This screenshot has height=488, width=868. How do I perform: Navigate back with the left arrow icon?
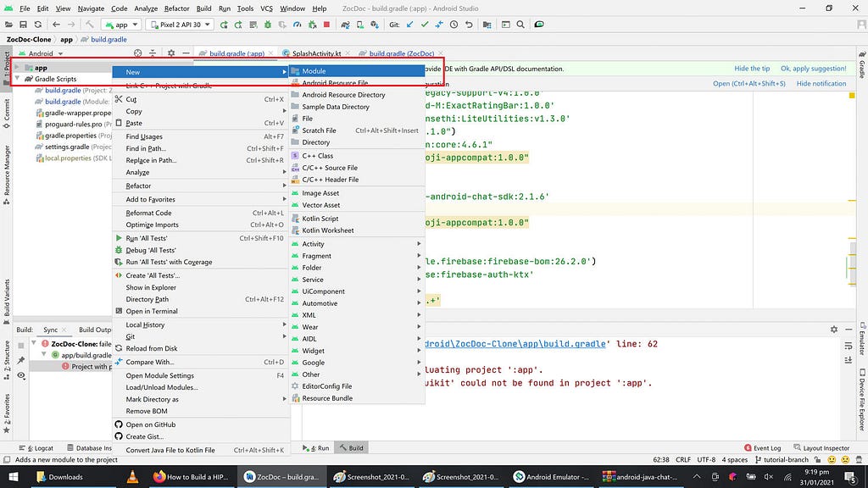click(56, 25)
